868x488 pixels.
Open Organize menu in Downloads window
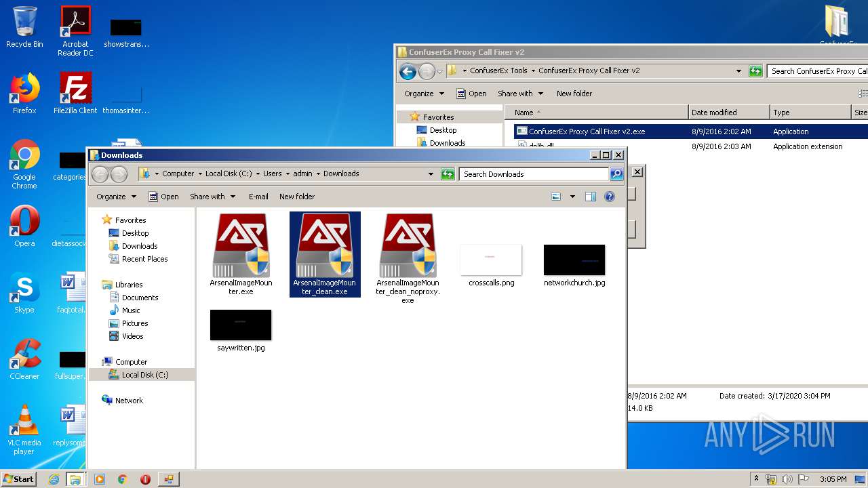click(116, 197)
